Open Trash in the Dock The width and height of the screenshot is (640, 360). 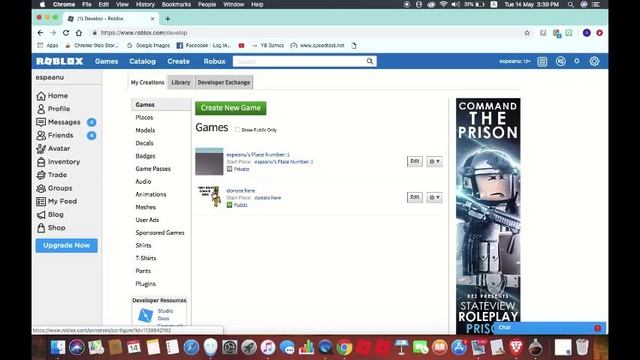pyautogui.click(x=582, y=347)
